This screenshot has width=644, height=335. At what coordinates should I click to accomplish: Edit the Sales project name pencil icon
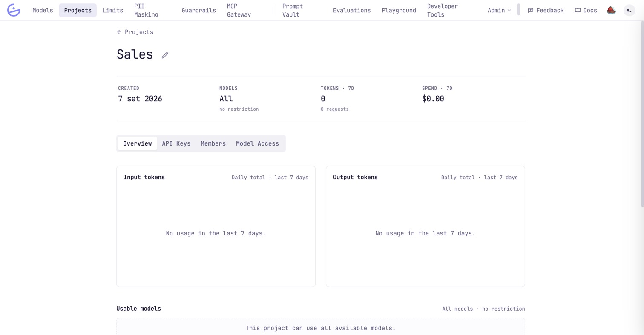point(165,55)
